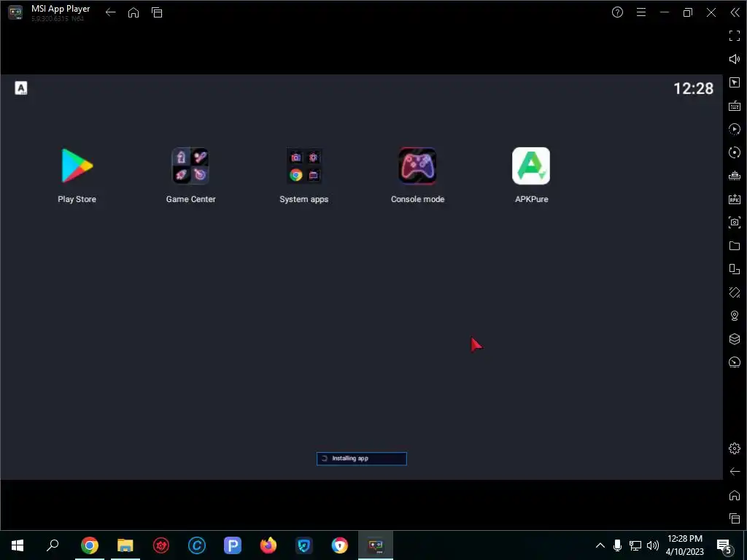Open the hamburger menu

641,12
